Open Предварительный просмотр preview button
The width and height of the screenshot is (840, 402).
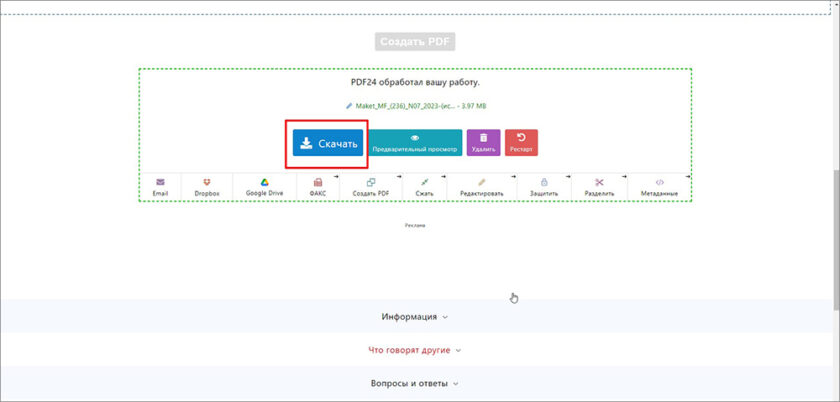415,143
